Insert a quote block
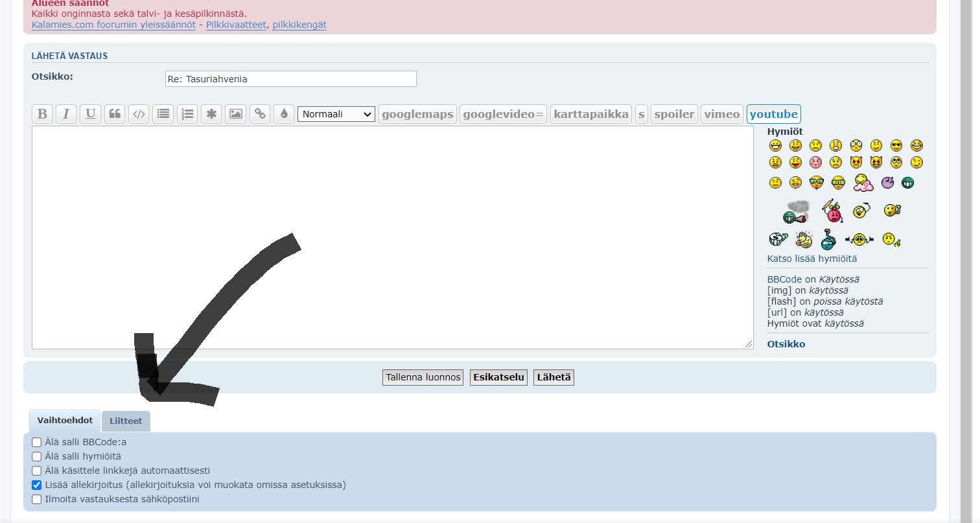The image size is (980, 523). (115, 114)
